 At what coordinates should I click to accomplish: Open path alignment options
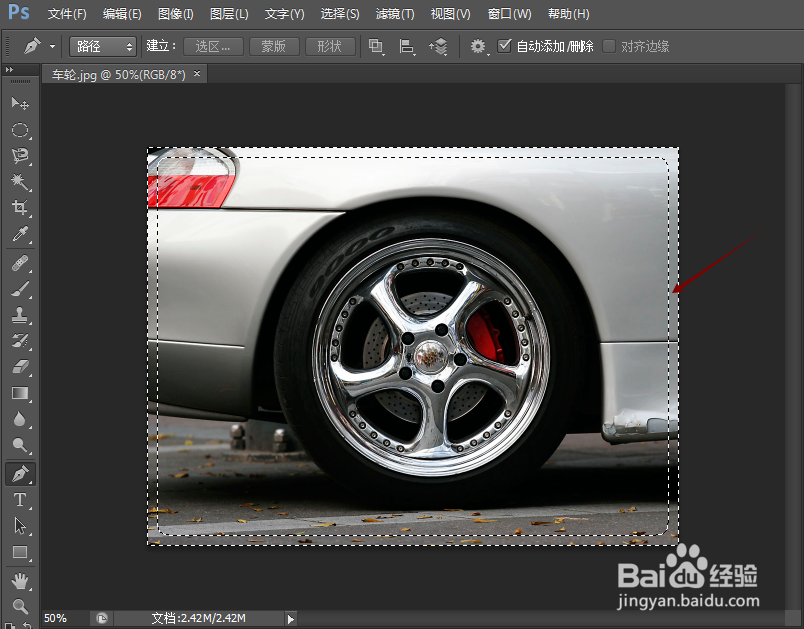(407, 47)
